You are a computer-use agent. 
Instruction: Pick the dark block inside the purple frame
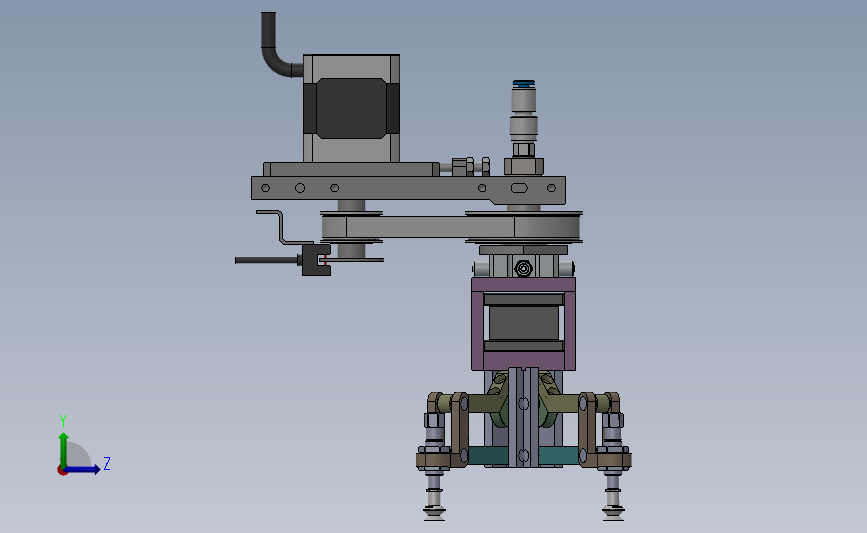coord(524,323)
